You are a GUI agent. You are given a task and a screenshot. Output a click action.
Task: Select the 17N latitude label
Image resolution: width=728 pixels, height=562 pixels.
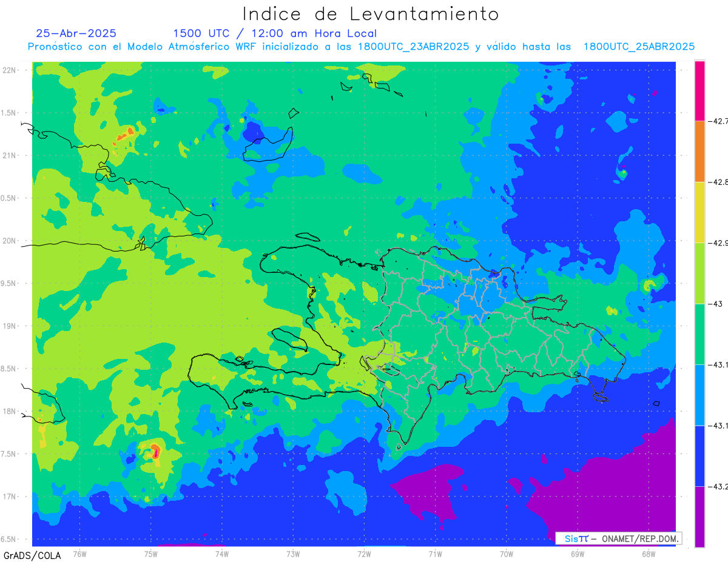click(x=10, y=497)
